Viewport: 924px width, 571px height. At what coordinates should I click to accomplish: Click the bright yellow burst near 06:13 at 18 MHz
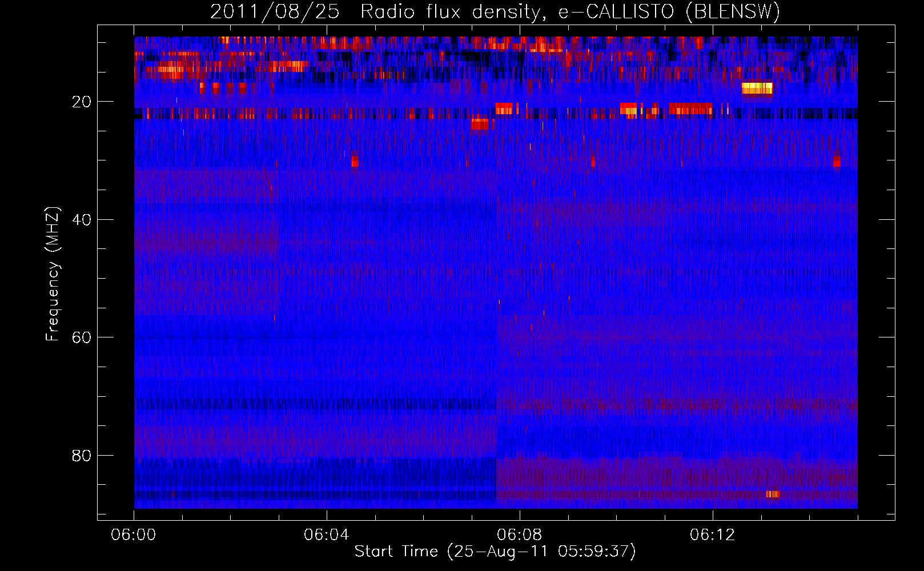(757, 88)
